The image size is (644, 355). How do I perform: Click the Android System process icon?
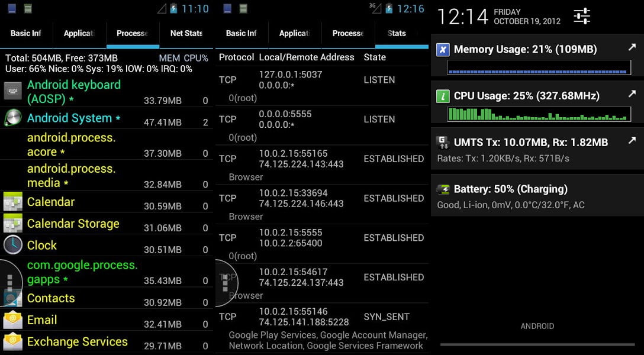[13, 118]
